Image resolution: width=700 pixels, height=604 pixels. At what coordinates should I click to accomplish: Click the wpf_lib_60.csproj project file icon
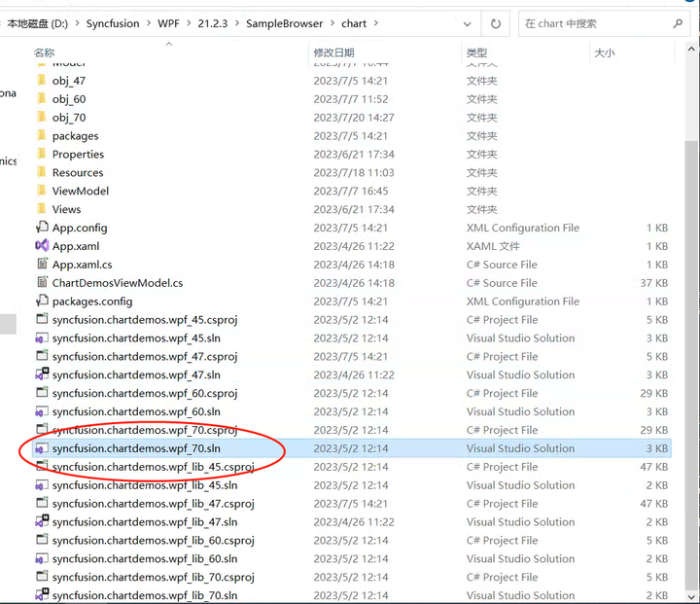[x=42, y=539]
